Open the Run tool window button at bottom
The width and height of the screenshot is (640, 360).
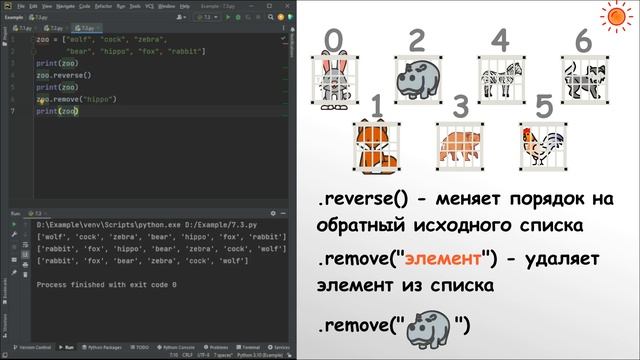coord(66,347)
